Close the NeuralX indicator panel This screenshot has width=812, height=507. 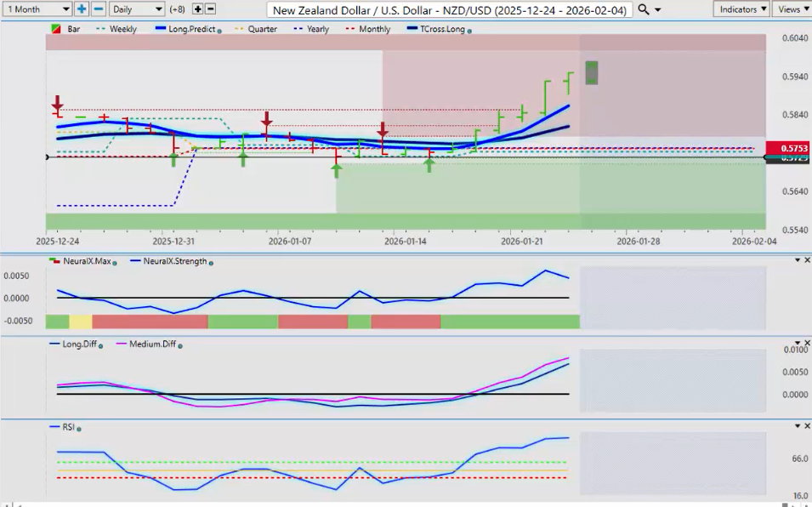[807, 260]
